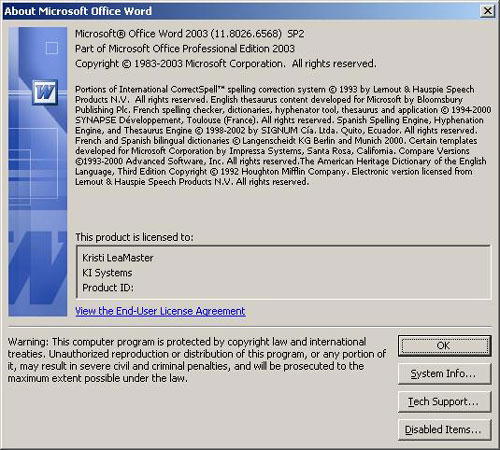Click 'This product is licensed to:' label
500x450 pixels.
pyautogui.click(x=134, y=237)
